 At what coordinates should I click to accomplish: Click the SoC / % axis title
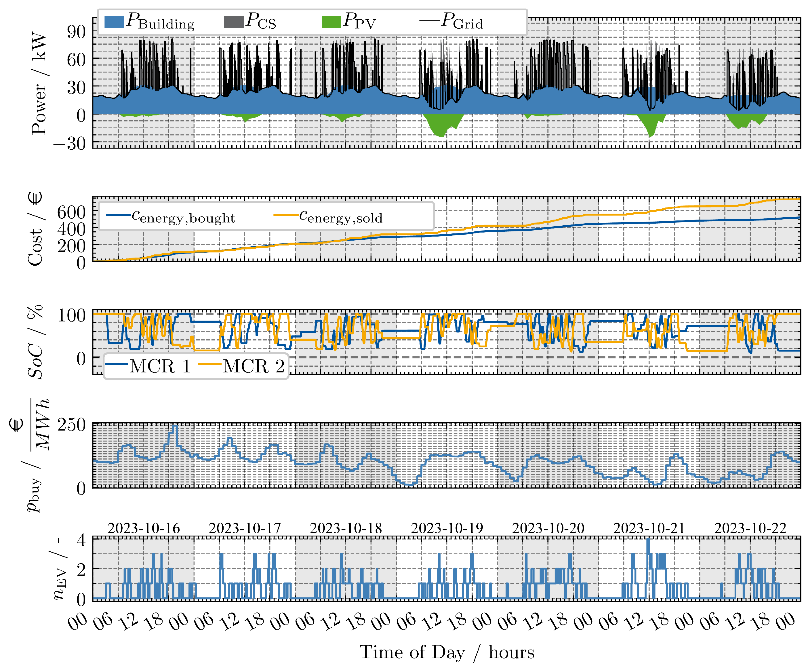pos(35,342)
